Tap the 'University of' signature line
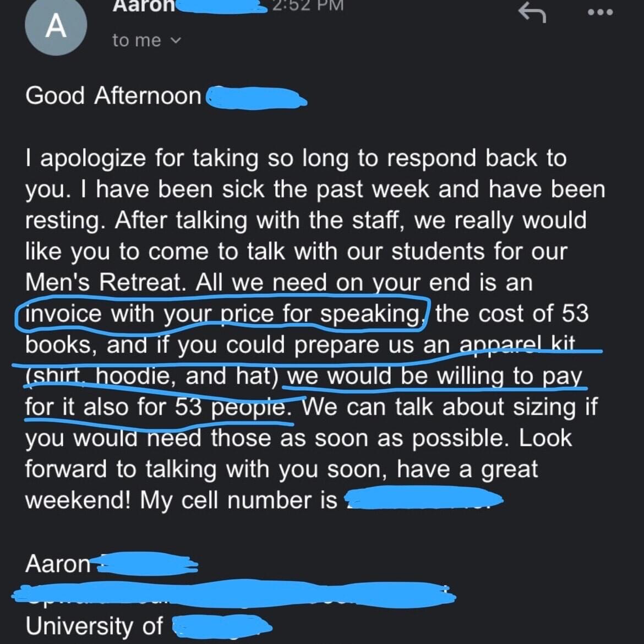The height and width of the screenshot is (644, 644). click(94, 626)
